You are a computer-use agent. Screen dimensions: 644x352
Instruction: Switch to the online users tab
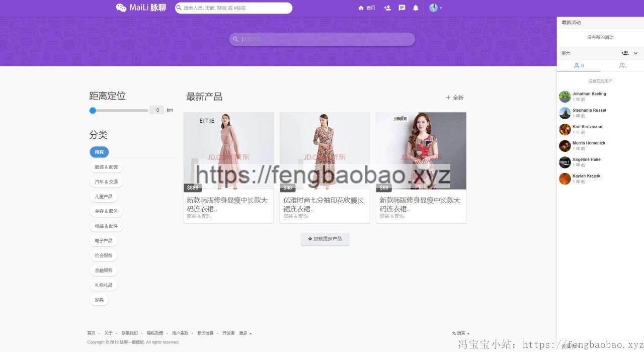(579, 66)
